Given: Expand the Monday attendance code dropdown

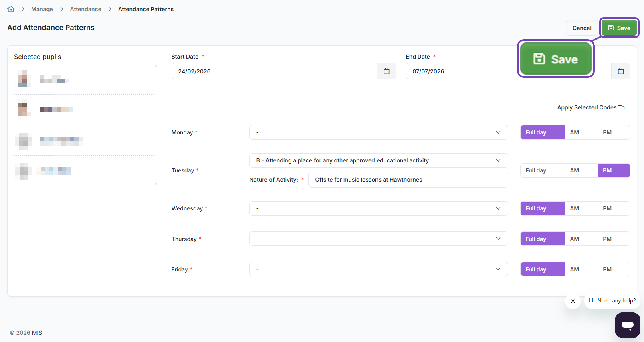Looking at the screenshot, I should 378,132.
